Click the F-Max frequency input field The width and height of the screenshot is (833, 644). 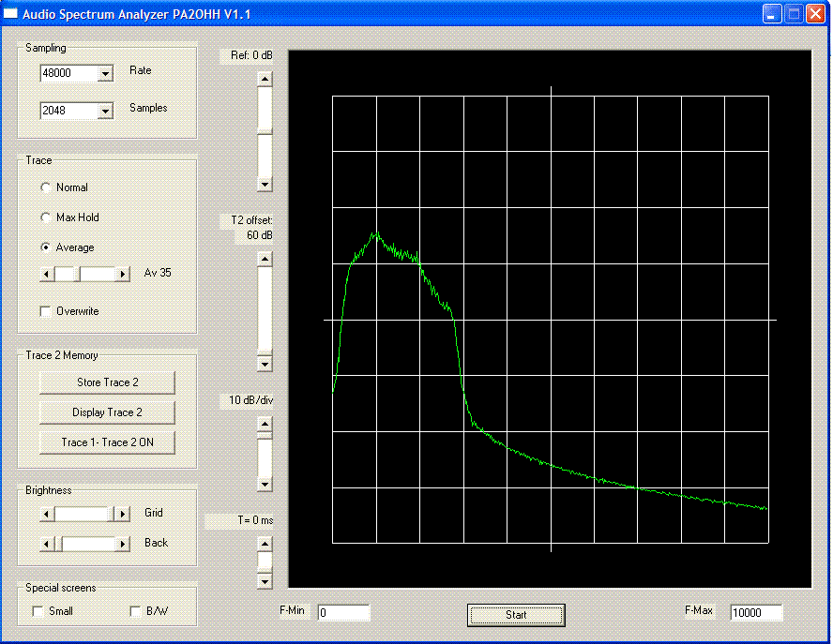tap(755, 613)
